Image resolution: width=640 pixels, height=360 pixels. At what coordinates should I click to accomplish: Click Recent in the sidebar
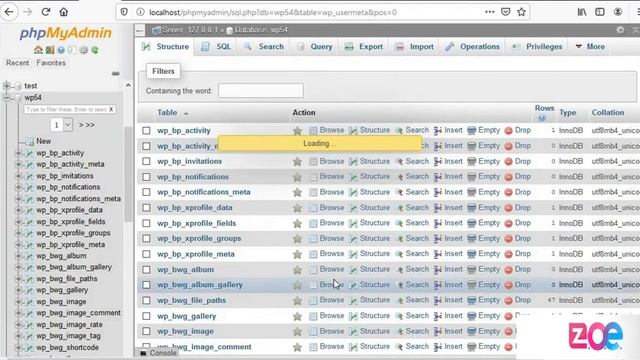[17, 63]
